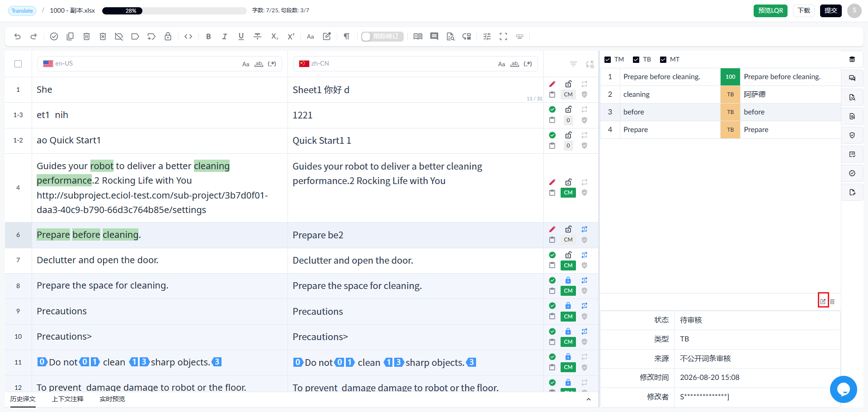The image size is (868, 412).
Task: Copy source to target via toolbar icon
Action: pyautogui.click(x=70, y=37)
